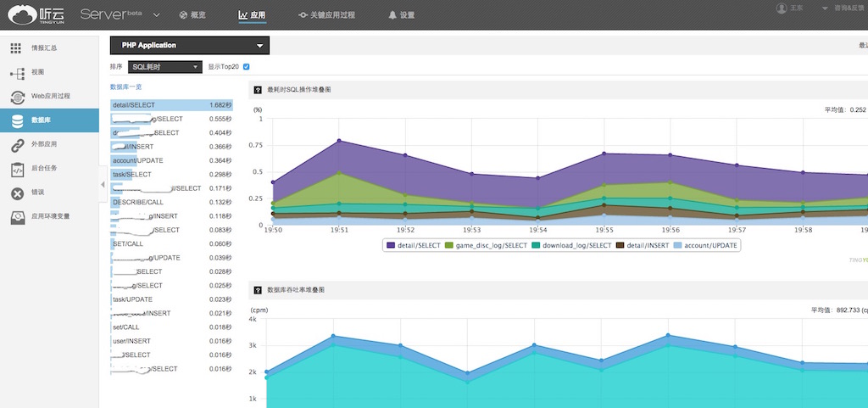868x408 pixels.
Task: Switch to the 概览 top tab
Action: pyautogui.click(x=192, y=15)
